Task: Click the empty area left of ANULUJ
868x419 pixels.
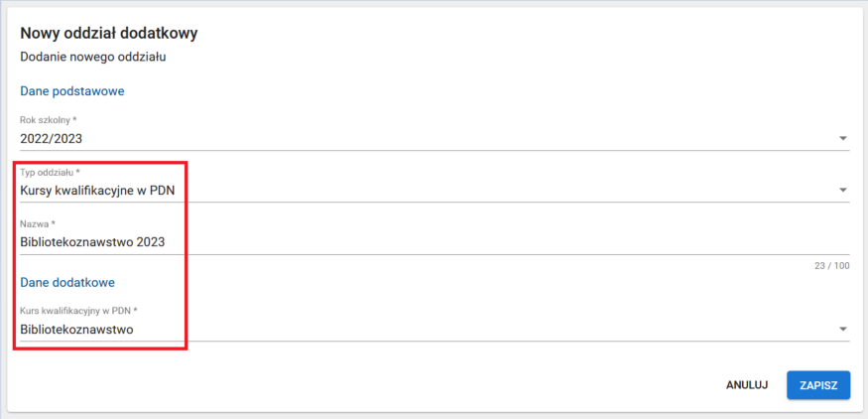Action: (397, 385)
